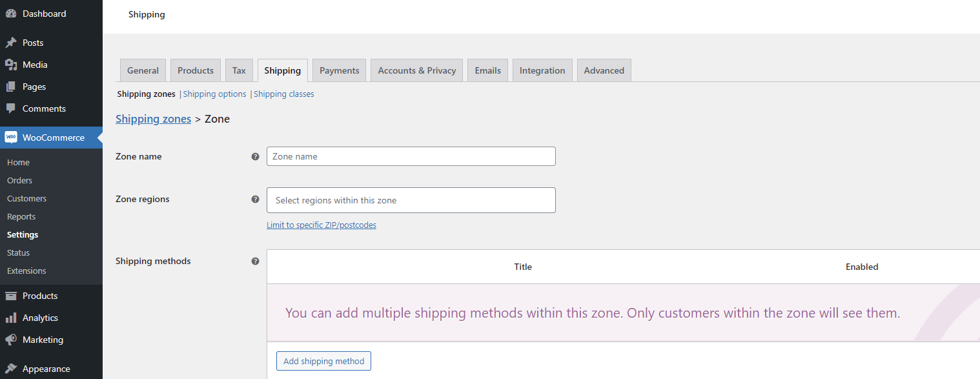Viewport: 980px width, 379px height.
Task: Open the General settings tab
Action: pyautogui.click(x=143, y=70)
